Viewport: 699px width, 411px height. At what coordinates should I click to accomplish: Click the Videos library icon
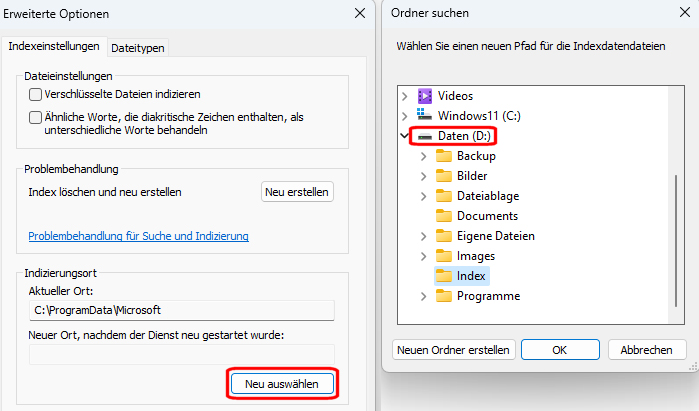(424, 96)
